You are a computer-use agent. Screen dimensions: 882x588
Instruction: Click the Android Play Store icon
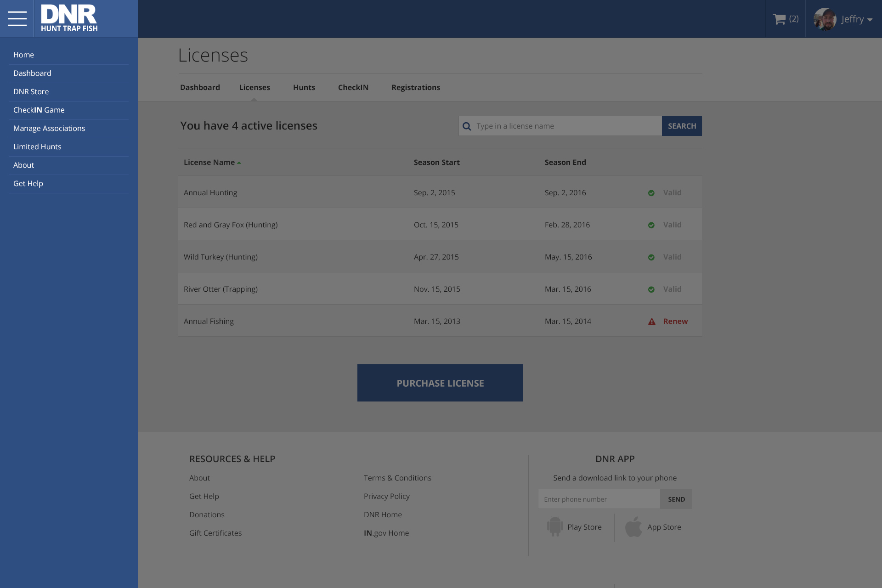tap(555, 526)
